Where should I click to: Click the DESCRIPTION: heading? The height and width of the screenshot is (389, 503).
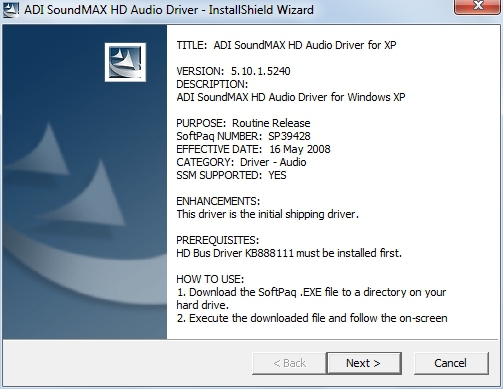click(212, 84)
